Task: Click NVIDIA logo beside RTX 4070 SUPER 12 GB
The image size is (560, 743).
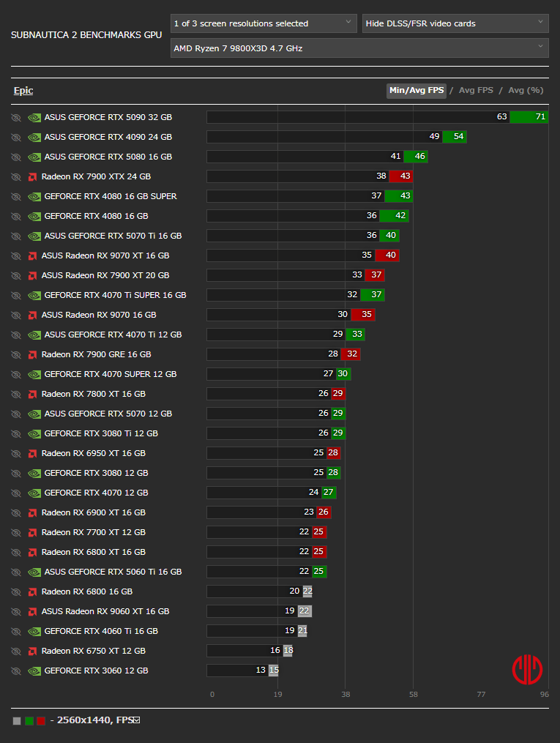Action: (x=34, y=374)
